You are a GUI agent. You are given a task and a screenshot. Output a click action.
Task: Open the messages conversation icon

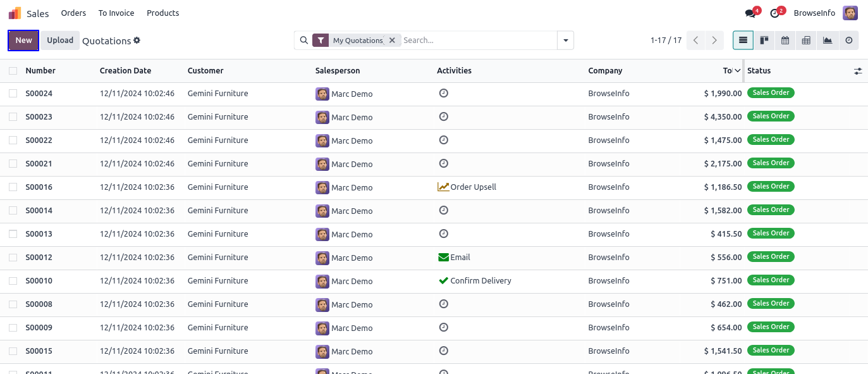[750, 13]
